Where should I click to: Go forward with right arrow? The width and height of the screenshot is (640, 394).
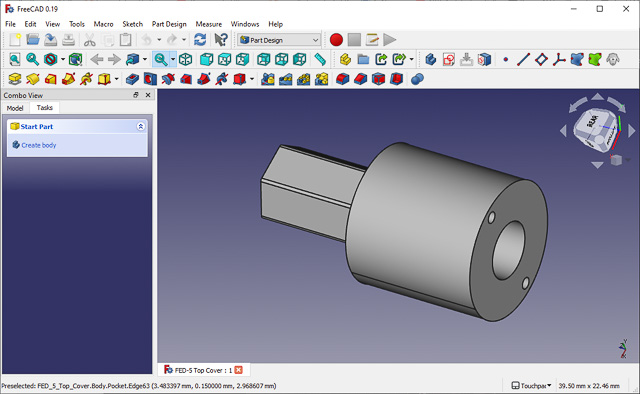click(114, 60)
